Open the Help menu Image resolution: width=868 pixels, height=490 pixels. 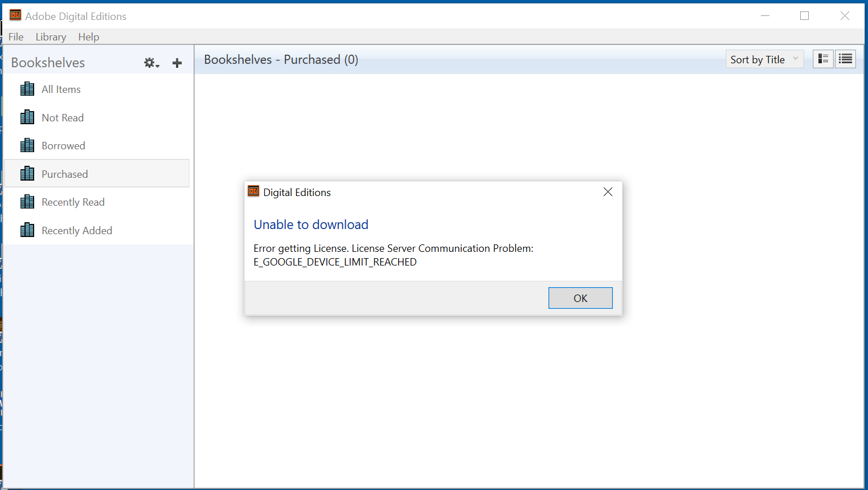(x=89, y=36)
